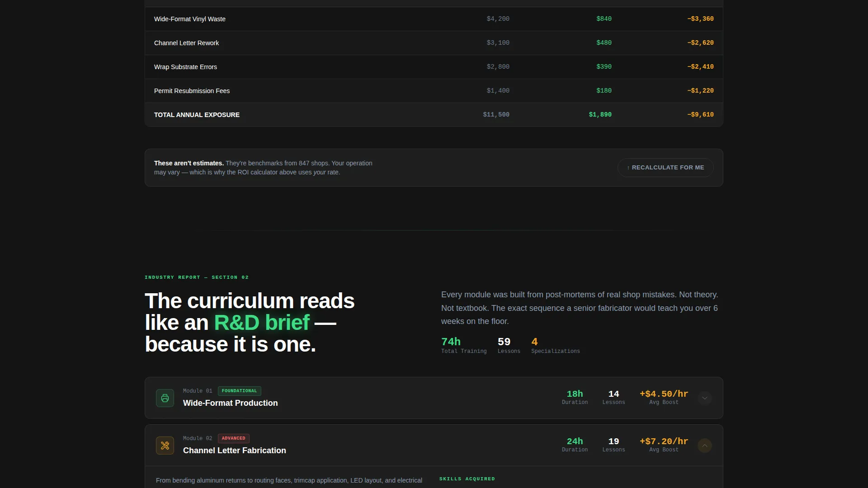
Task: Select the Permit Resubmission Fees row
Action: [x=434, y=91]
